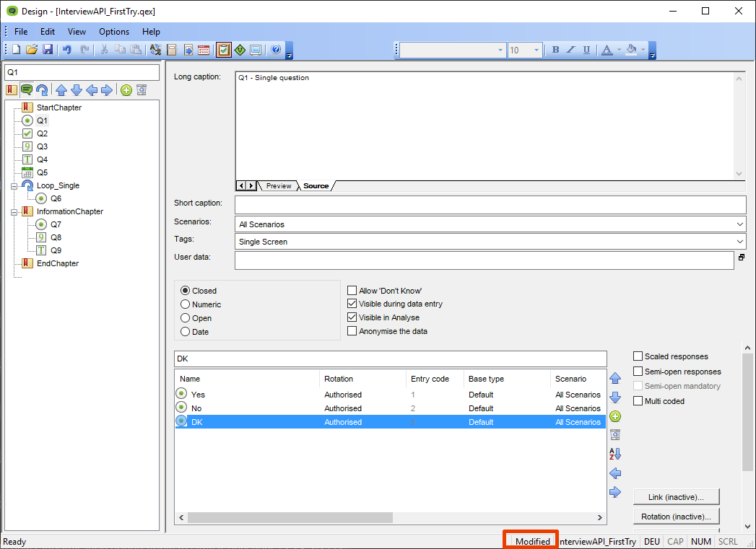Apply bold formatting
This screenshot has height=549, width=756.
click(x=555, y=50)
